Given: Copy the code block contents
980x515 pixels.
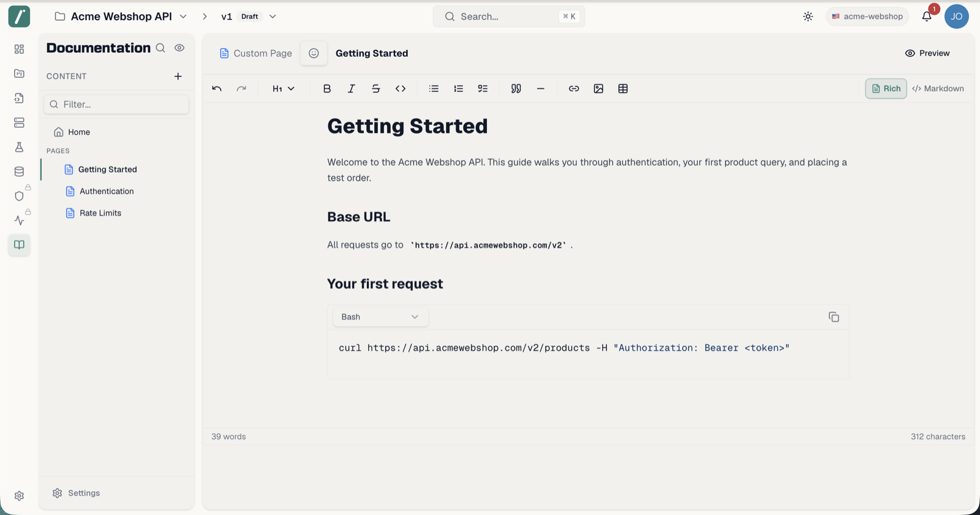Looking at the screenshot, I should click(x=834, y=317).
